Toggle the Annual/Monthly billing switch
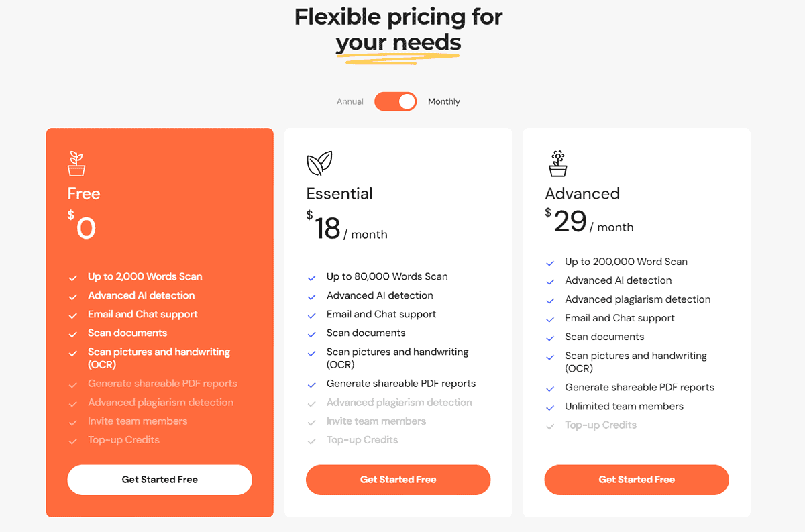 396,101
